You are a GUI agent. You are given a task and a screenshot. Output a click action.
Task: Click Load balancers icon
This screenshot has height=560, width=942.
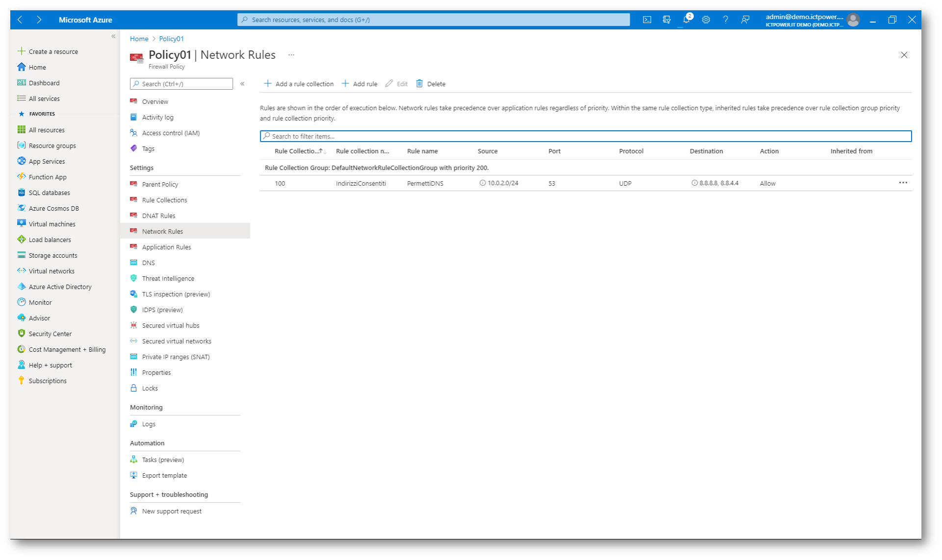[22, 240]
